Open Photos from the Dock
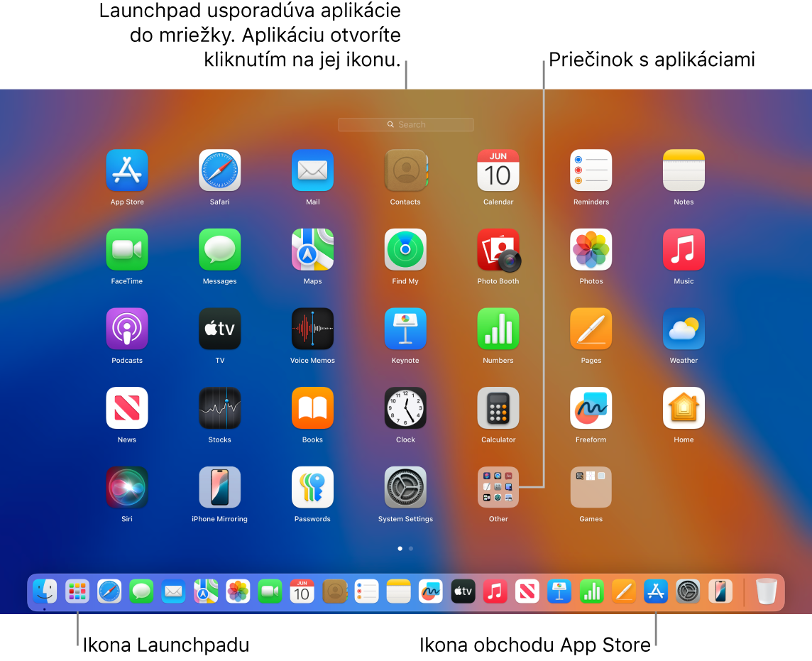Viewport: 812px width, 661px height. pos(238,591)
